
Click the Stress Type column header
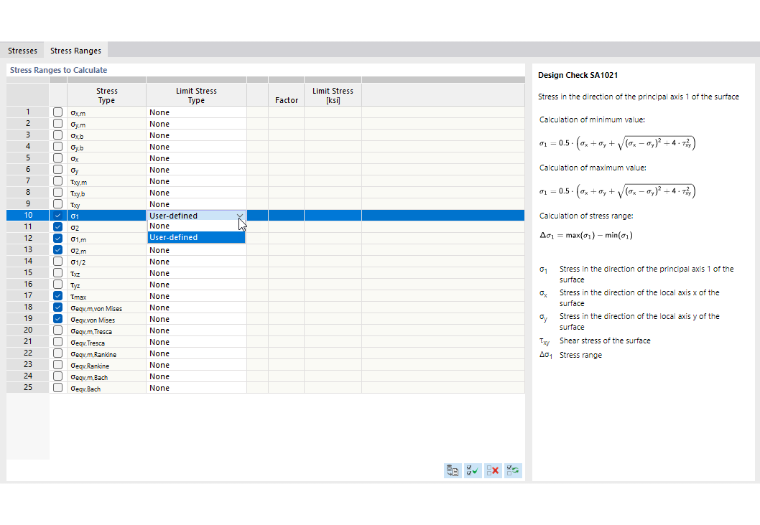tap(107, 95)
